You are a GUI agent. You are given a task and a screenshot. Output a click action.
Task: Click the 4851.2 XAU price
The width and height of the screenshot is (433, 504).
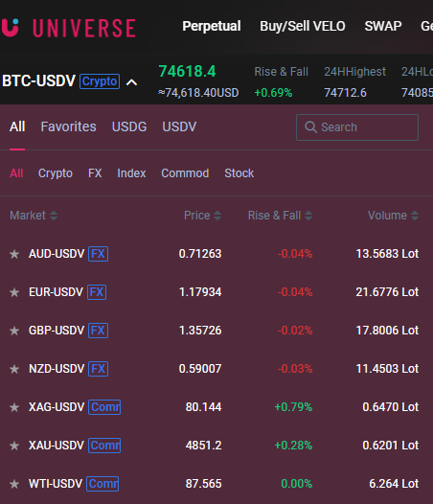203,446
